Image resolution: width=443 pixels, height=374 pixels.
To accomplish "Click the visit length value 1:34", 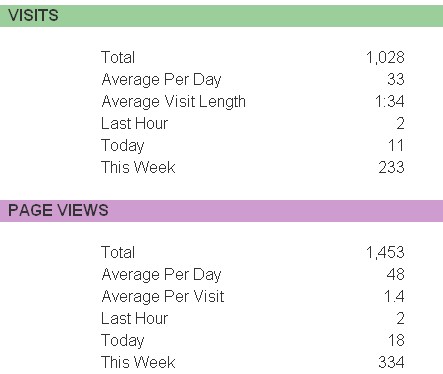I will pos(389,101).
